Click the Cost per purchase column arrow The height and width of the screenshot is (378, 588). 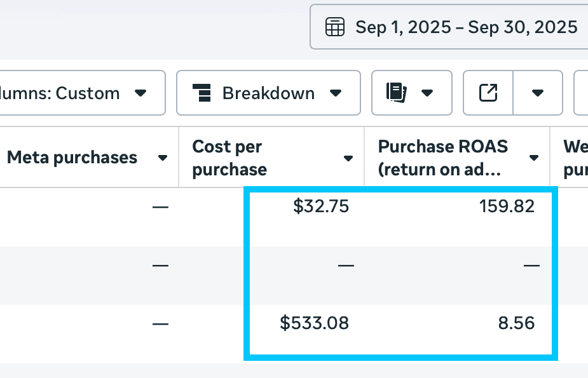[x=348, y=158]
